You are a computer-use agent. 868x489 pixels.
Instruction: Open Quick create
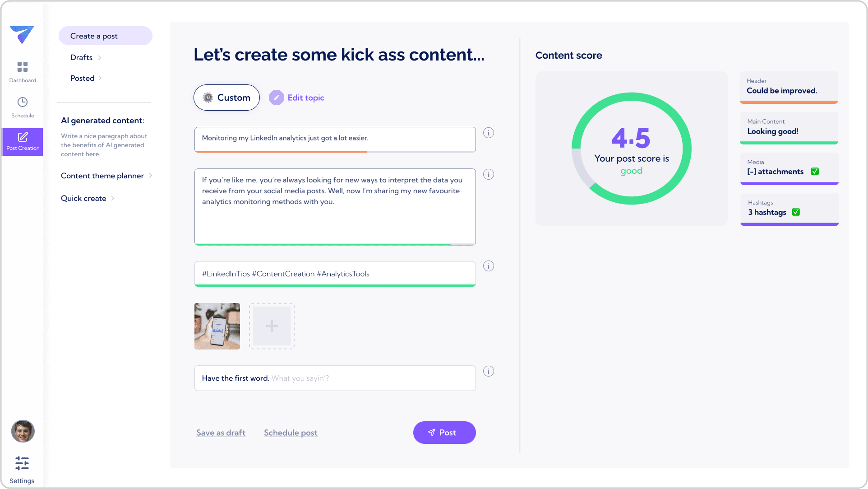83,198
